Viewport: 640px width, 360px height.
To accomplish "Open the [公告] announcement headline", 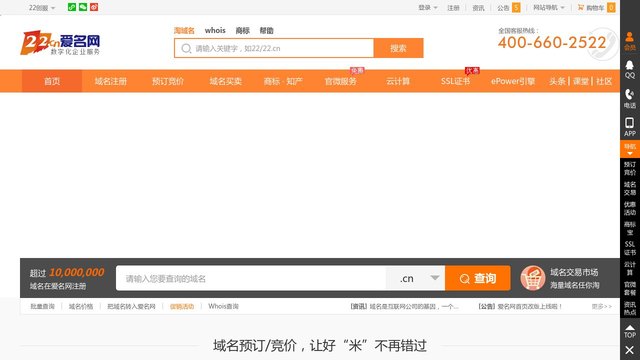I will click(x=520, y=306).
